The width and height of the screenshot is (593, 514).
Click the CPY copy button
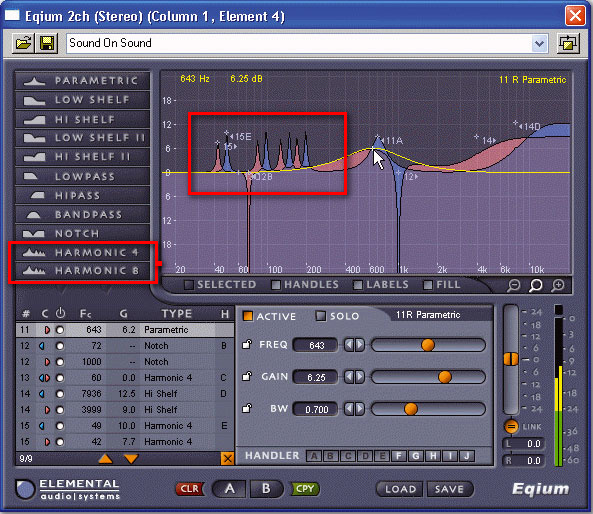coord(305,489)
